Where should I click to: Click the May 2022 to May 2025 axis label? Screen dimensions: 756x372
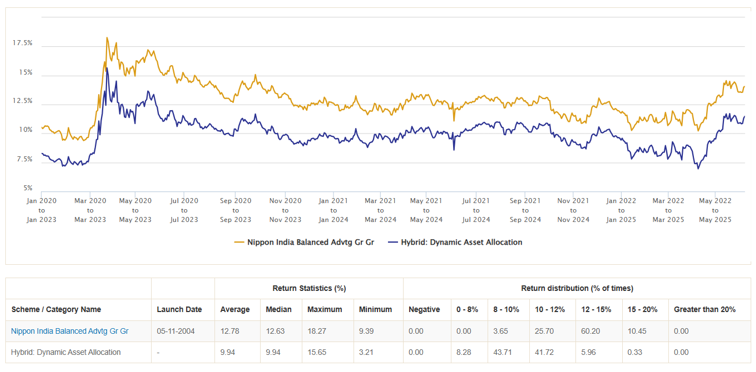(716, 210)
